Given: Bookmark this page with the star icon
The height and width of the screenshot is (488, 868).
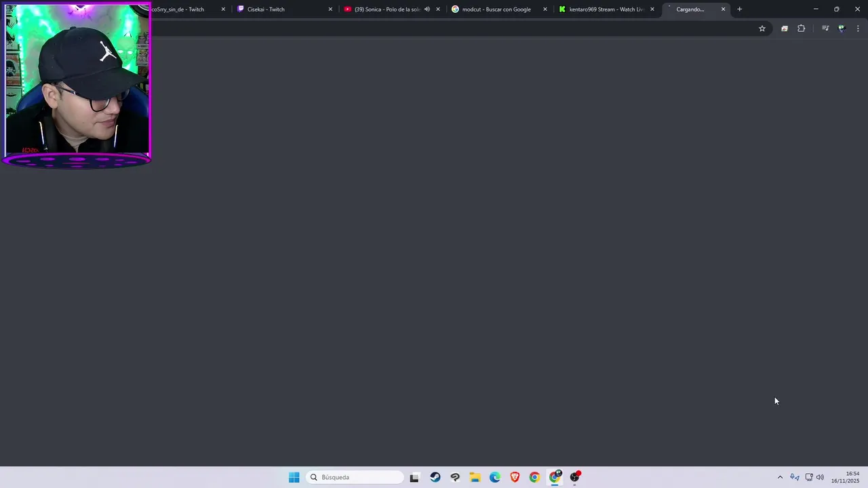Looking at the screenshot, I should [762, 28].
